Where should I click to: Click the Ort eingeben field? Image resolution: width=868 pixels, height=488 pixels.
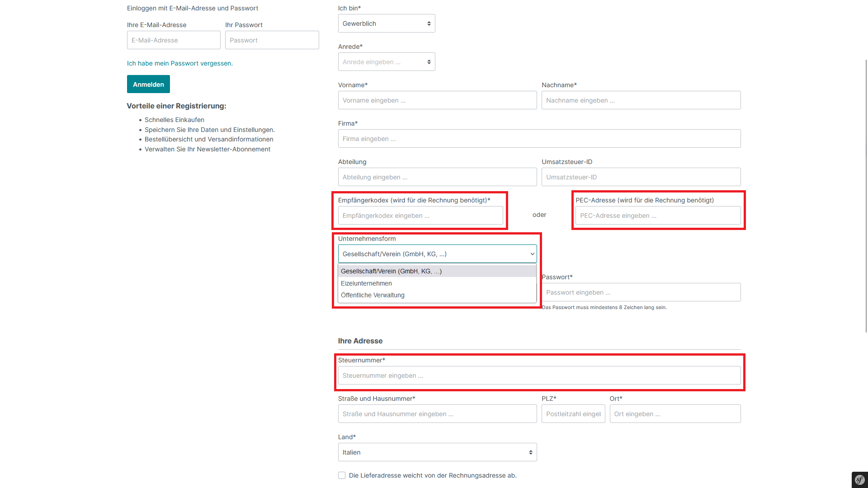(675, 414)
